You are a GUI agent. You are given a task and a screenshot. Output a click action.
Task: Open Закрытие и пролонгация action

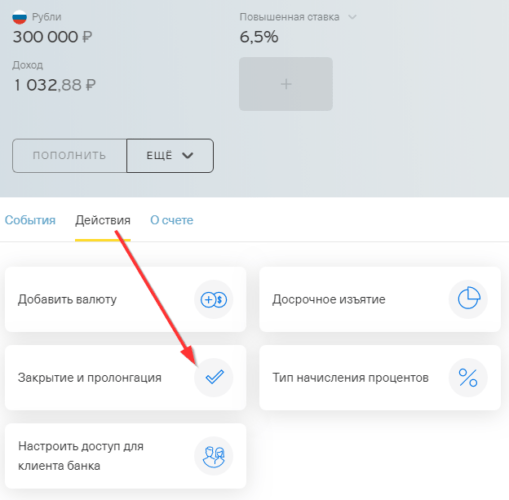tap(125, 378)
